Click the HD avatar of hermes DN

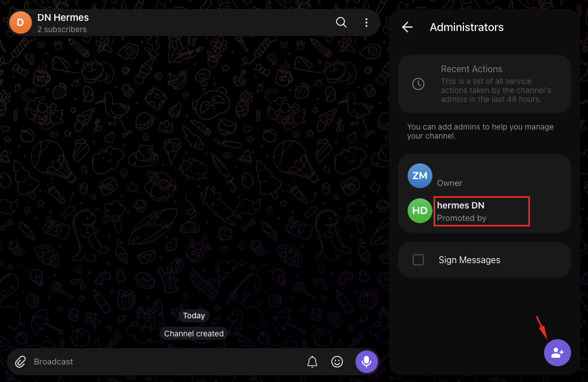click(420, 211)
